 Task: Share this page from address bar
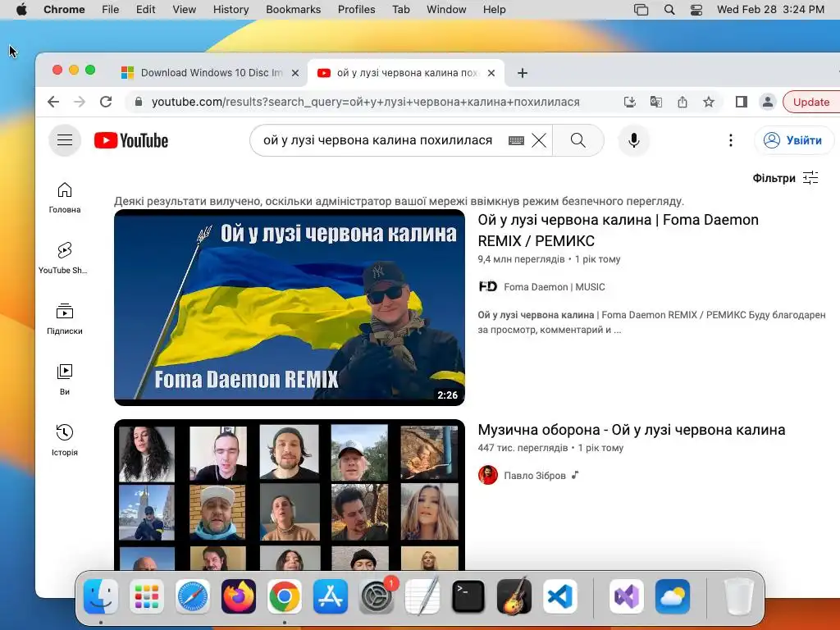(682, 102)
